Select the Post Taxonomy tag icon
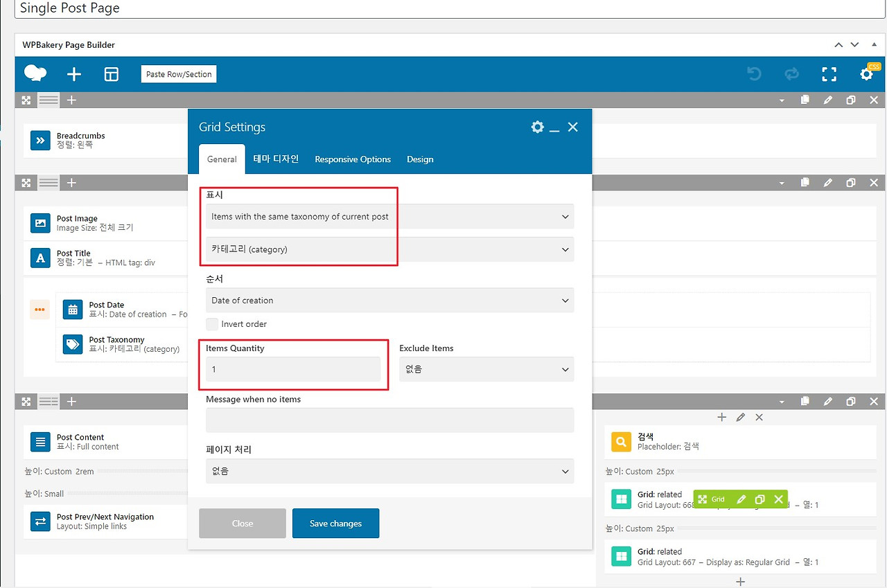This screenshot has width=887, height=588. point(73,344)
